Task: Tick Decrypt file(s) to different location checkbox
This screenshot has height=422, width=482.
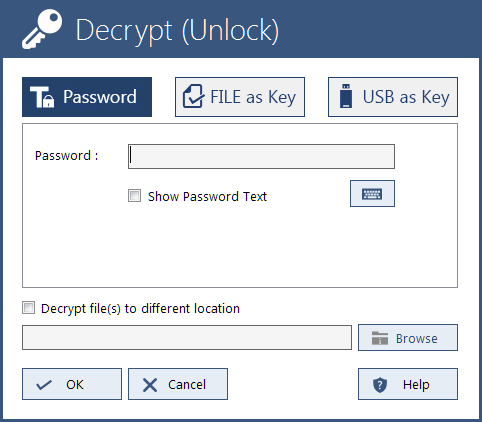Action: pyautogui.click(x=28, y=307)
